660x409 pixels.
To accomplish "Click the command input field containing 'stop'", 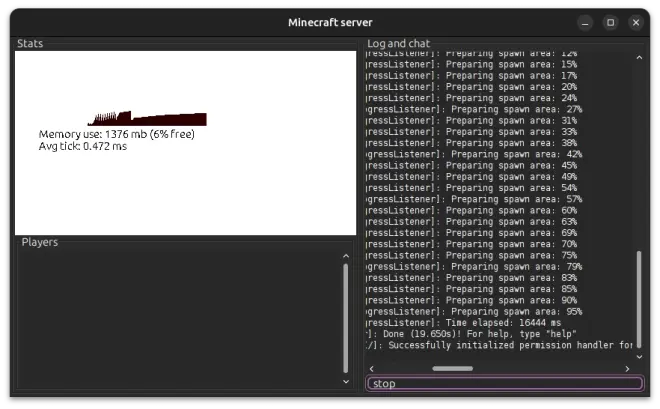I will click(x=504, y=383).
